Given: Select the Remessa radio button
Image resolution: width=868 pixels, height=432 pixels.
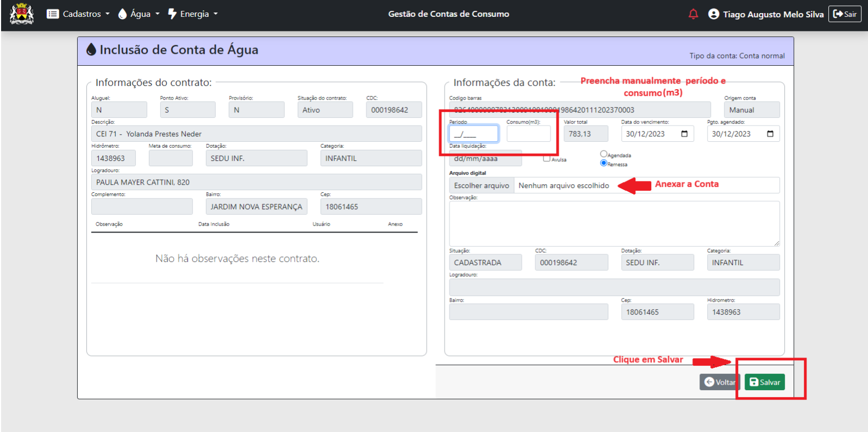Looking at the screenshot, I should (x=603, y=163).
